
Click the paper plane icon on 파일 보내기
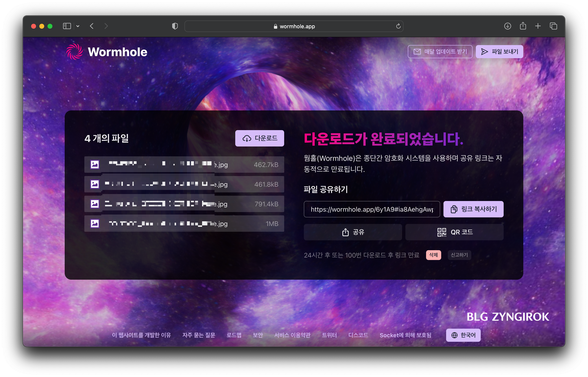tap(485, 51)
